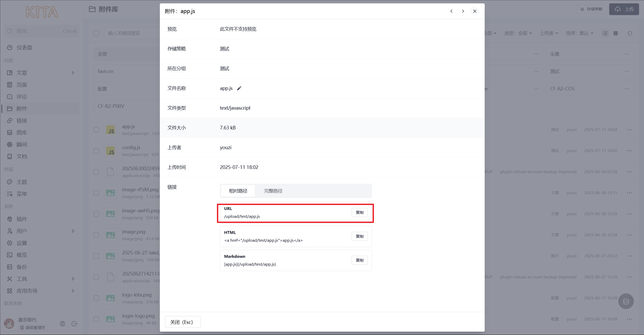Expand the 文章 sidebar submenu chevron
Screen dimensions: 644x335
tap(73, 73)
